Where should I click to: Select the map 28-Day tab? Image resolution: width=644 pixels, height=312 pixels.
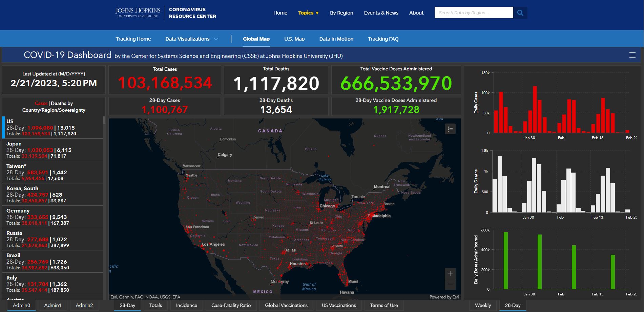pos(127,305)
